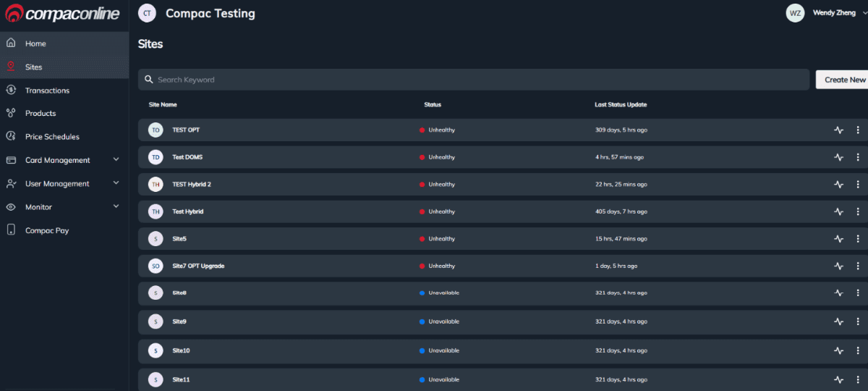This screenshot has width=868, height=391.
Task: View activity graph for Test Hybrid
Action: [838, 211]
